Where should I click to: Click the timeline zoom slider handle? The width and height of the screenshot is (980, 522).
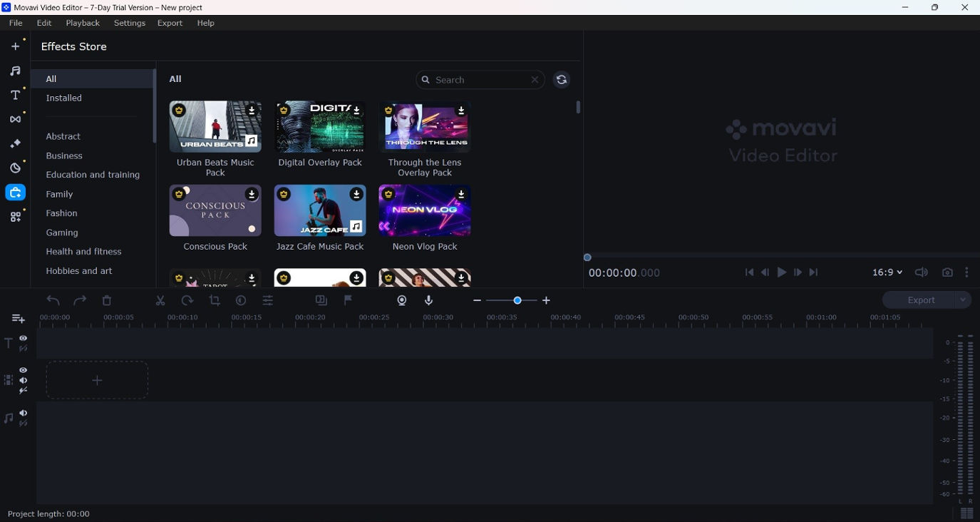click(517, 300)
